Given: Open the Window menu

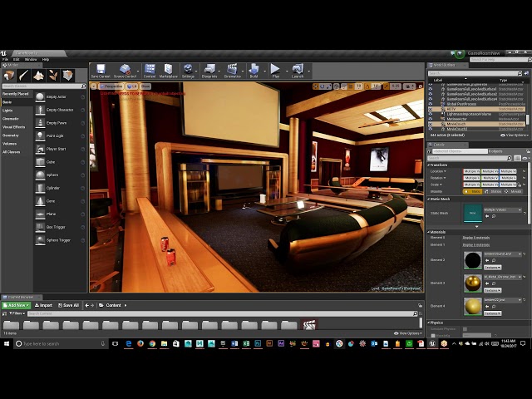Looking at the screenshot, I should [31, 59].
